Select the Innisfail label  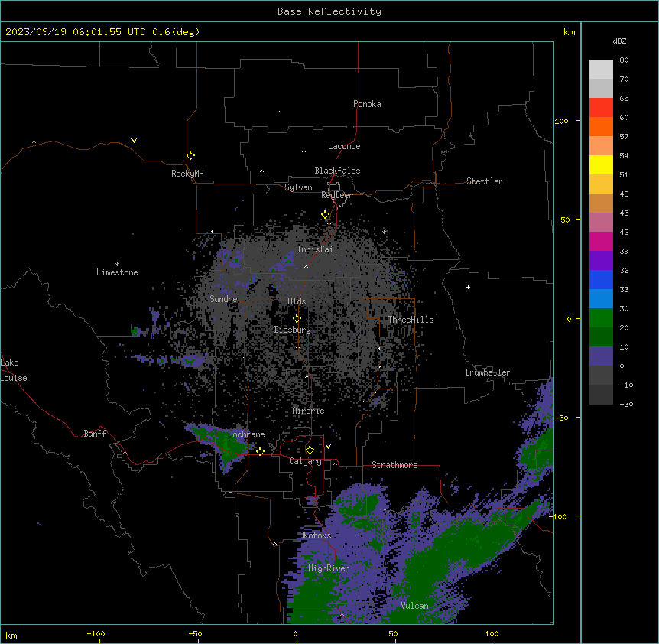pyautogui.click(x=317, y=249)
